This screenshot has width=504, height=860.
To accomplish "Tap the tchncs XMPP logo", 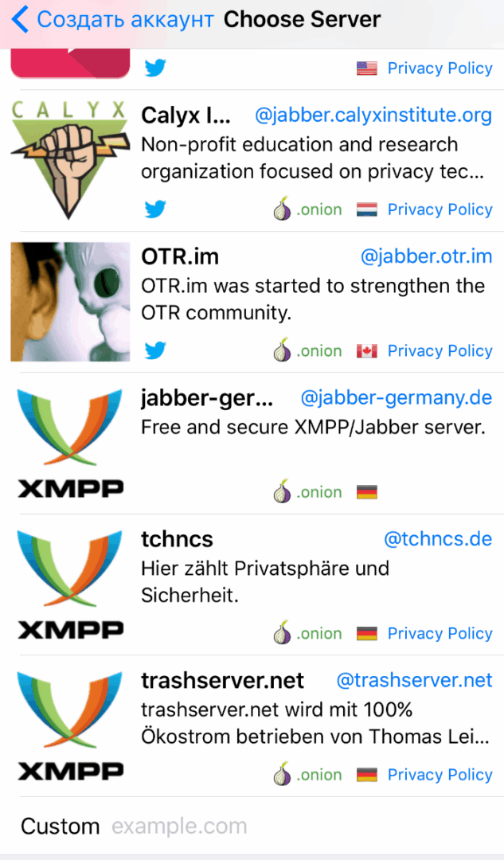I will (x=70, y=584).
